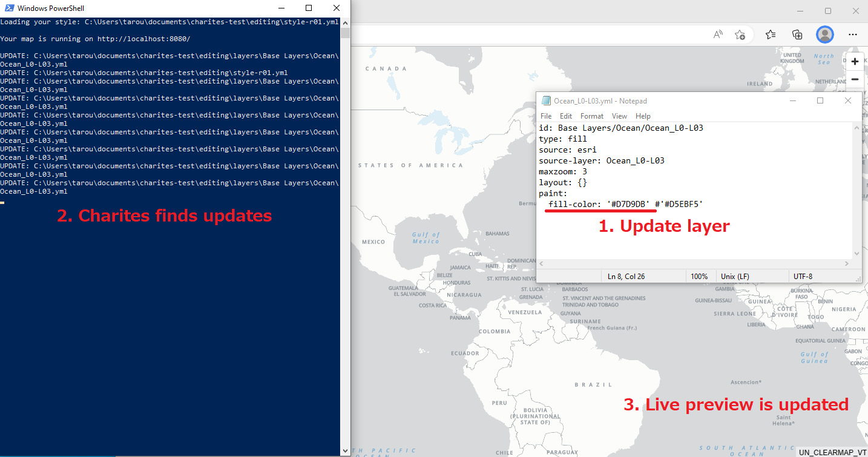The height and width of the screenshot is (457, 868).
Task: Click the PowerShell icon in the title bar
Action: point(8,8)
